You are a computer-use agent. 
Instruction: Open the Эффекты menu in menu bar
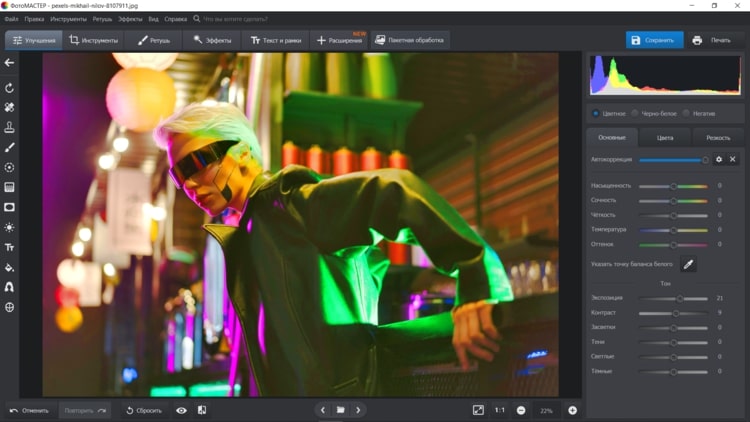pyautogui.click(x=130, y=19)
